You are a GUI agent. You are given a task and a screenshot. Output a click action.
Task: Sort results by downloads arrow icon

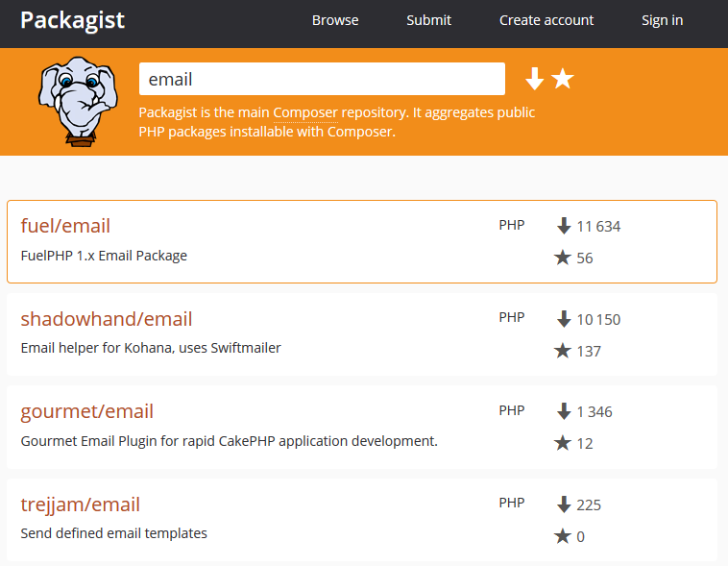tap(534, 79)
